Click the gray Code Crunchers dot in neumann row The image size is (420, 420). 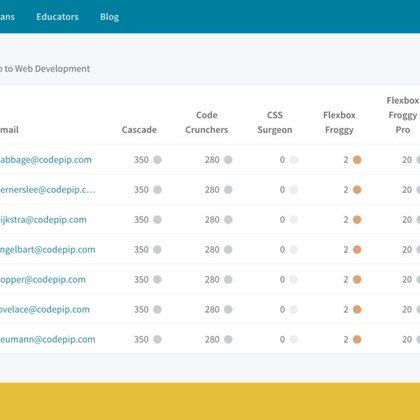click(x=228, y=339)
